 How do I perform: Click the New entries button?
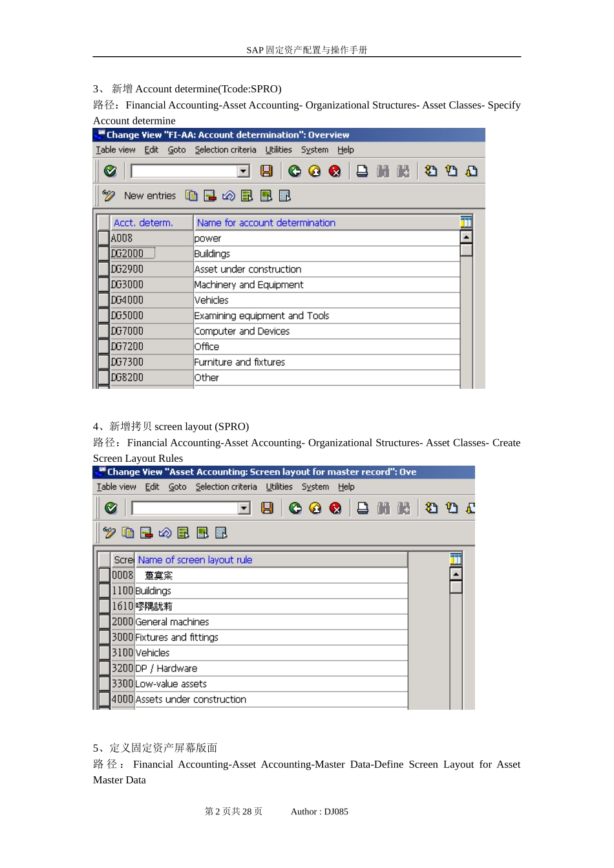point(150,196)
